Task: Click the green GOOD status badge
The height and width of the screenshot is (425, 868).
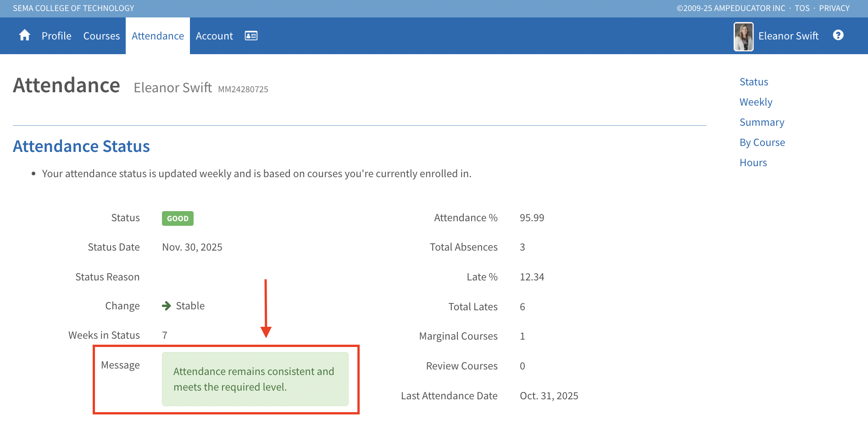Action: point(178,218)
